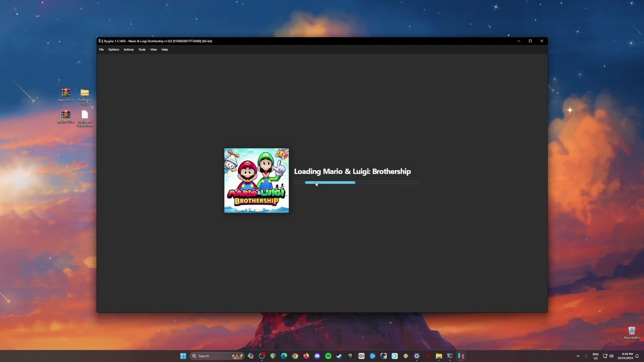Image resolution: width=644 pixels, height=362 pixels.
Task: Select the Firmware 19.0.0 folder on desktop
Action: tap(85, 97)
